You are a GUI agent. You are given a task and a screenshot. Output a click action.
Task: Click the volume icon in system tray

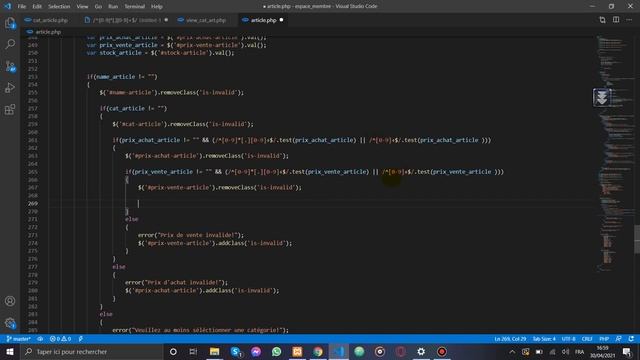(565, 351)
